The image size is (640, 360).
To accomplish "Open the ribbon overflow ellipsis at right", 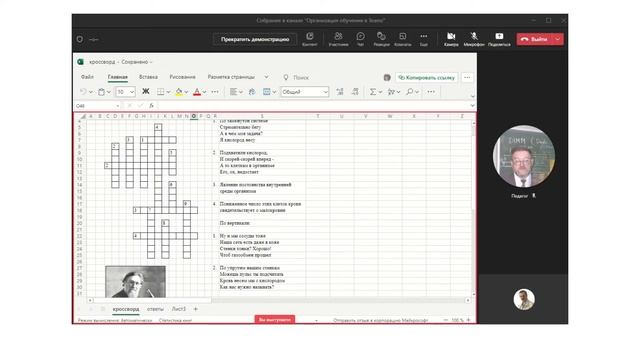I will (431, 92).
